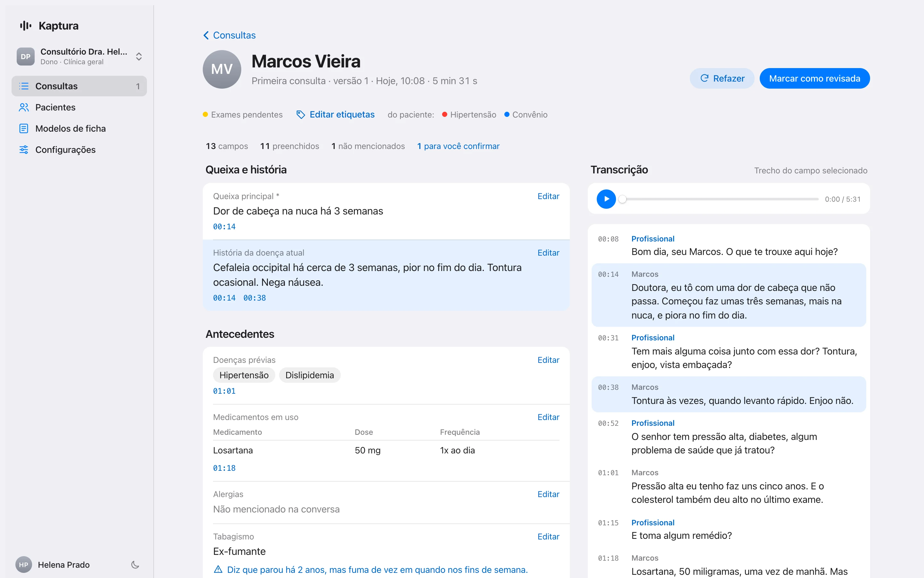The height and width of the screenshot is (578, 924).
Task: Click the warning triangle icon under Tabagismo
Action: pyautogui.click(x=218, y=570)
